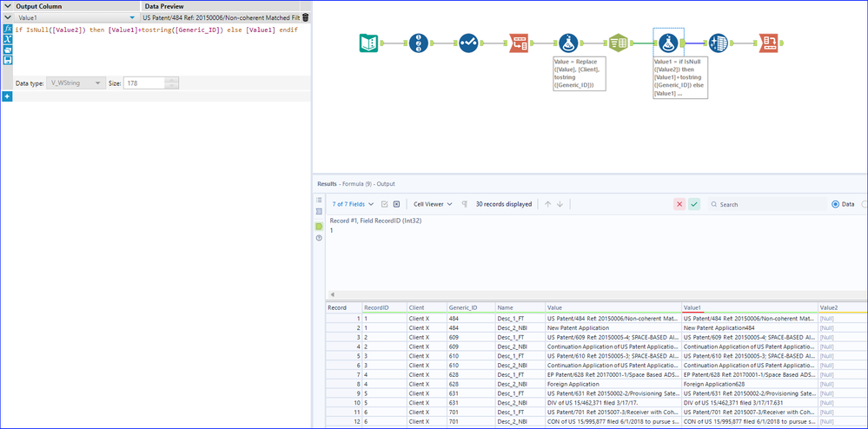This screenshot has height=429, width=868.
Task: Open the Cell Viewer dropdown
Action: pos(433,204)
